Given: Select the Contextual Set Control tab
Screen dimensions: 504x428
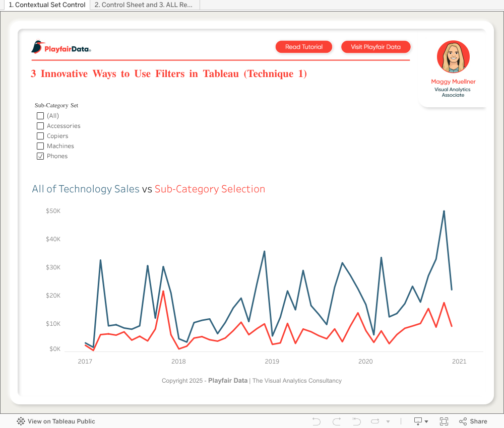Looking at the screenshot, I should pyautogui.click(x=46, y=5).
